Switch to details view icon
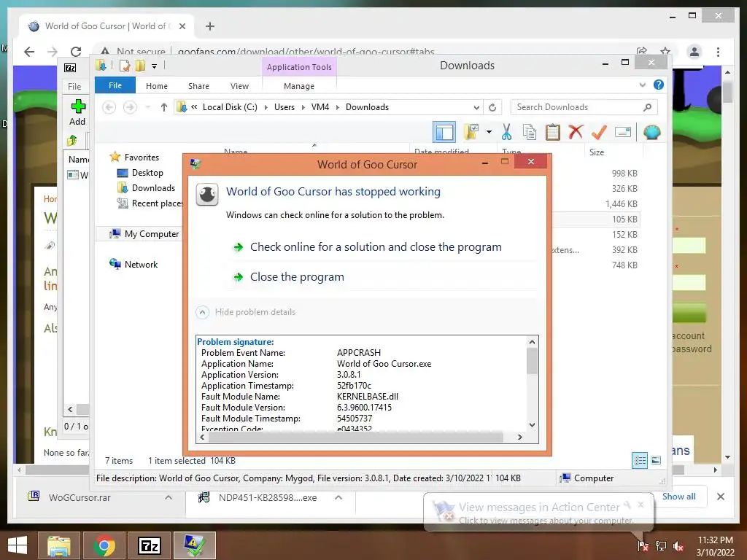Screen dimensions: 747x560 [639, 460]
